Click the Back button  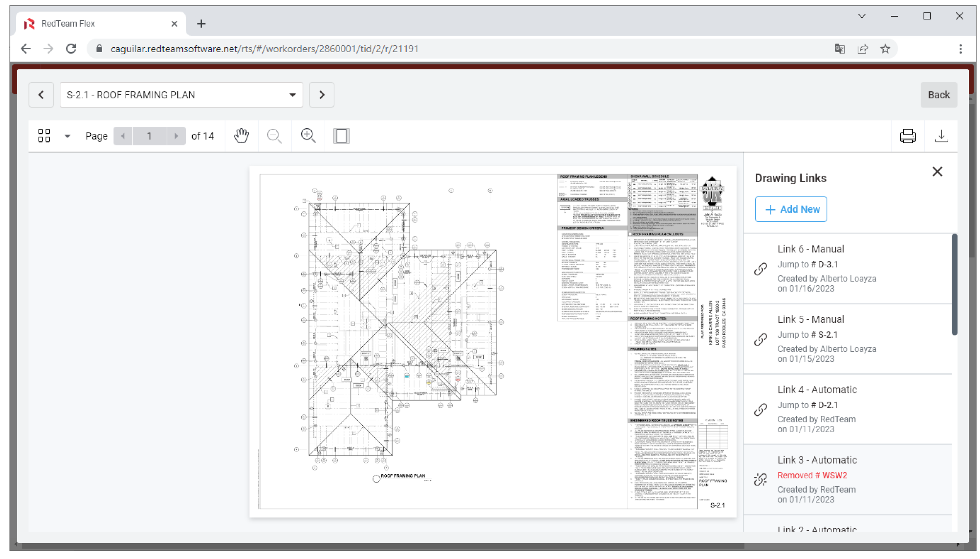pos(938,95)
